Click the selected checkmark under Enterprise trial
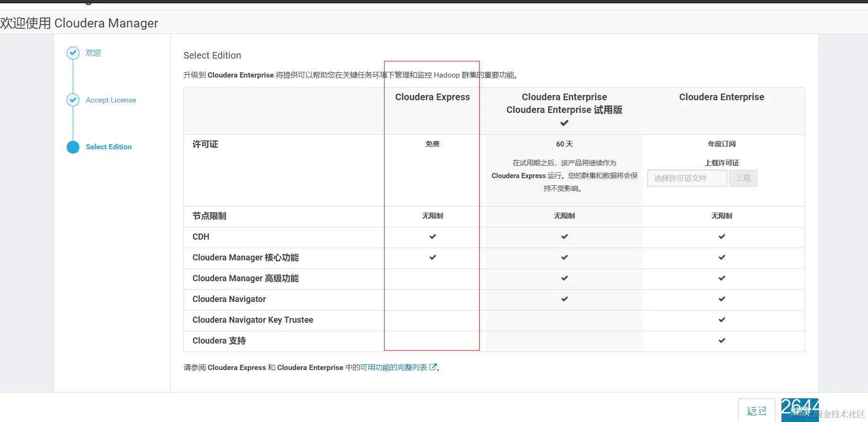This screenshot has width=868, height=422. click(564, 123)
